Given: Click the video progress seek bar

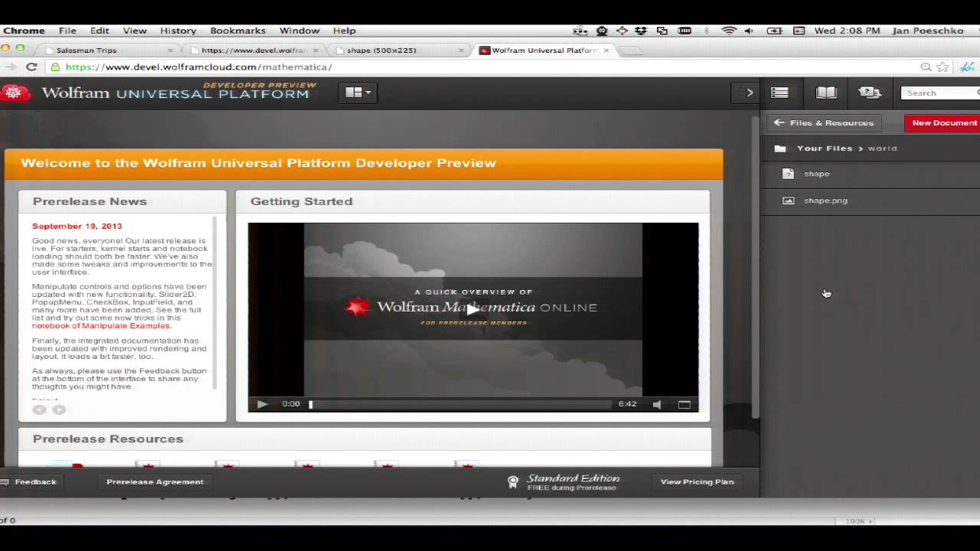Looking at the screenshot, I should pyautogui.click(x=460, y=404).
